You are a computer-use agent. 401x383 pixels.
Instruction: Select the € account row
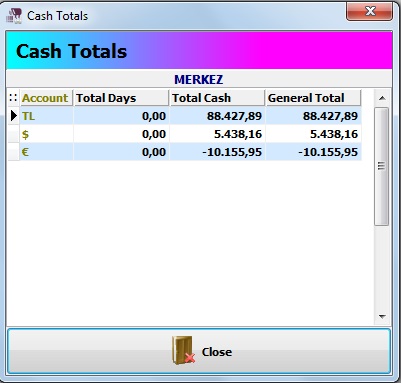pos(185,152)
